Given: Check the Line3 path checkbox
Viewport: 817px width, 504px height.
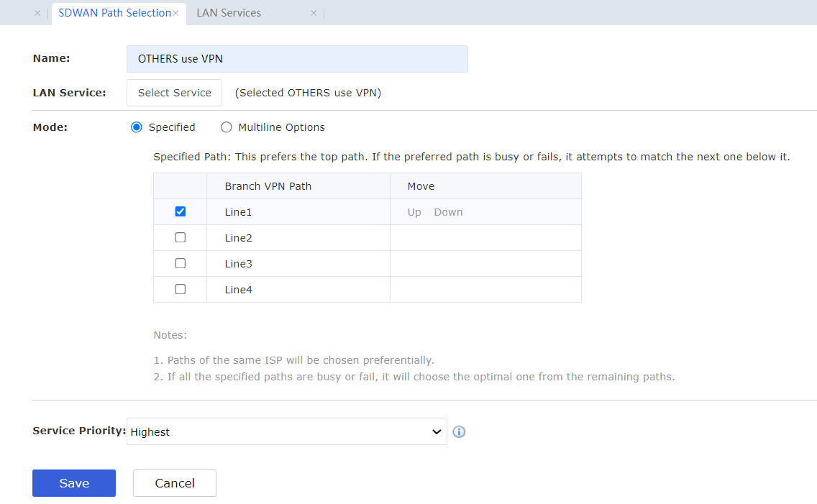Looking at the screenshot, I should coord(181,264).
